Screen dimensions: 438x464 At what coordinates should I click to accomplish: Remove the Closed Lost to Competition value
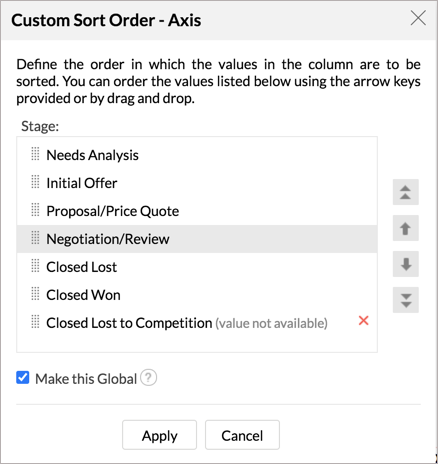(x=363, y=321)
